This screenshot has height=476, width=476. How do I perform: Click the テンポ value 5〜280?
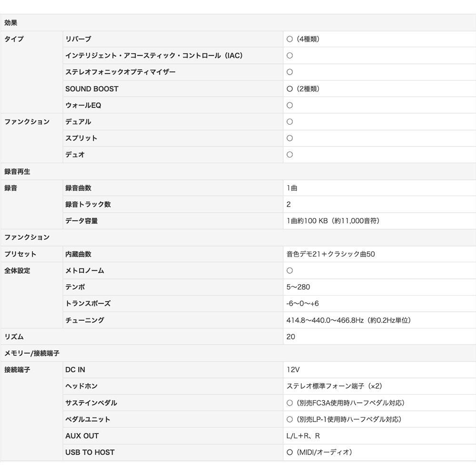pyautogui.click(x=298, y=287)
